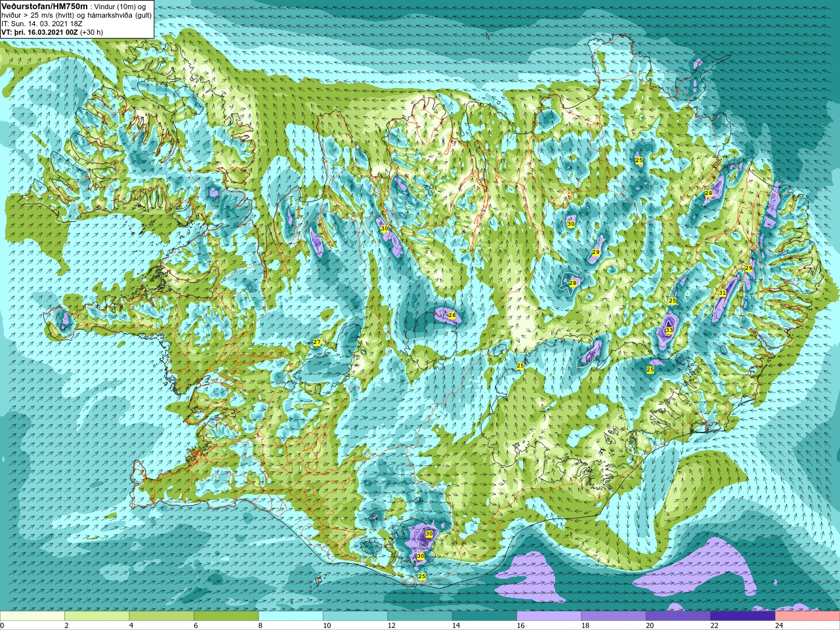Click the 0–2 m/s pale yellow legend swatch
840x630 pixels.
pos(32,616)
